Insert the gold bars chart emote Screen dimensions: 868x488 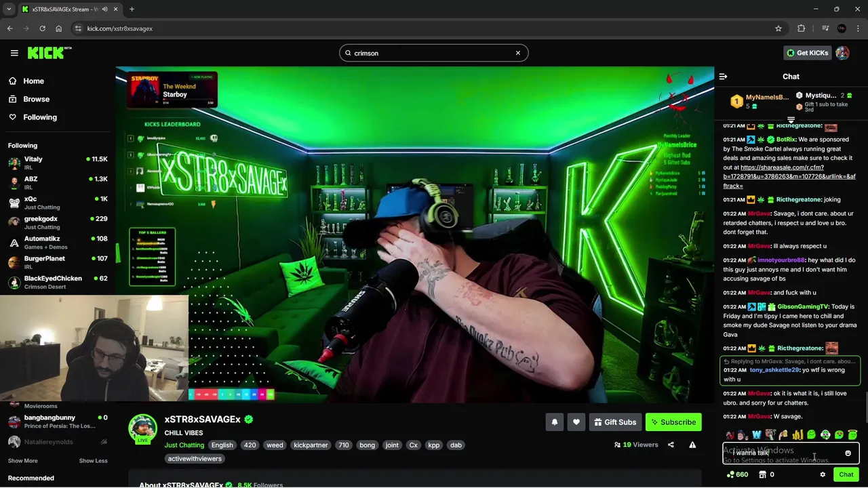tap(797, 435)
